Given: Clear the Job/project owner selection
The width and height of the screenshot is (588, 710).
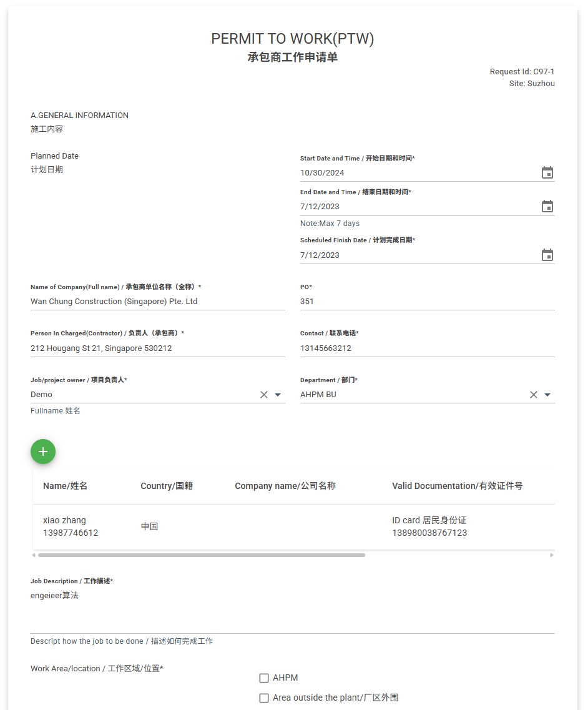Looking at the screenshot, I should point(263,395).
